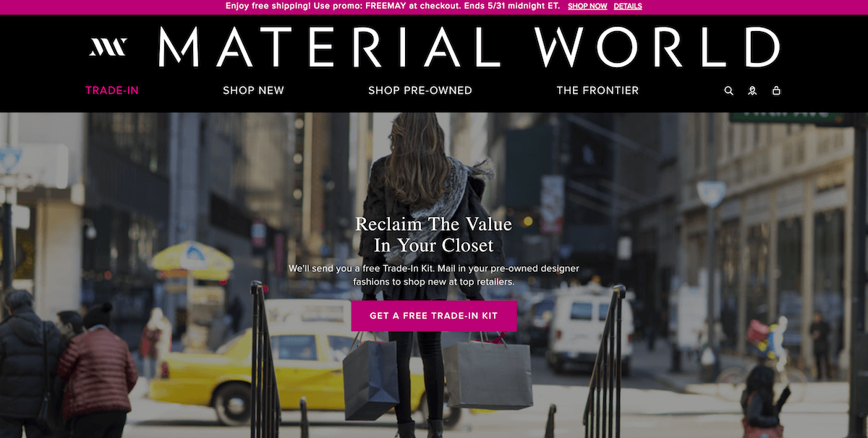Open the user account icon
868x438 pixels.
pos(752,91)
